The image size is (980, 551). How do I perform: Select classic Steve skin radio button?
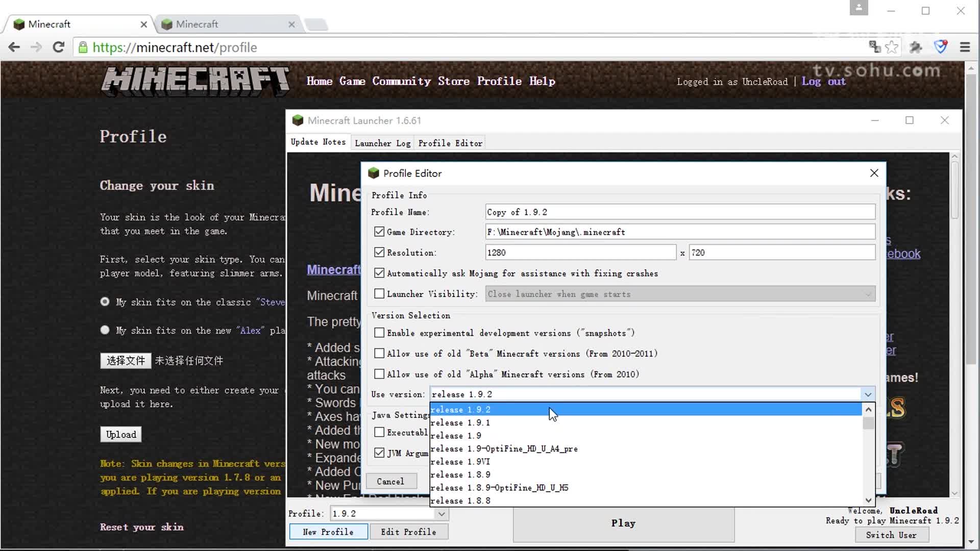[x=105, y=302]
